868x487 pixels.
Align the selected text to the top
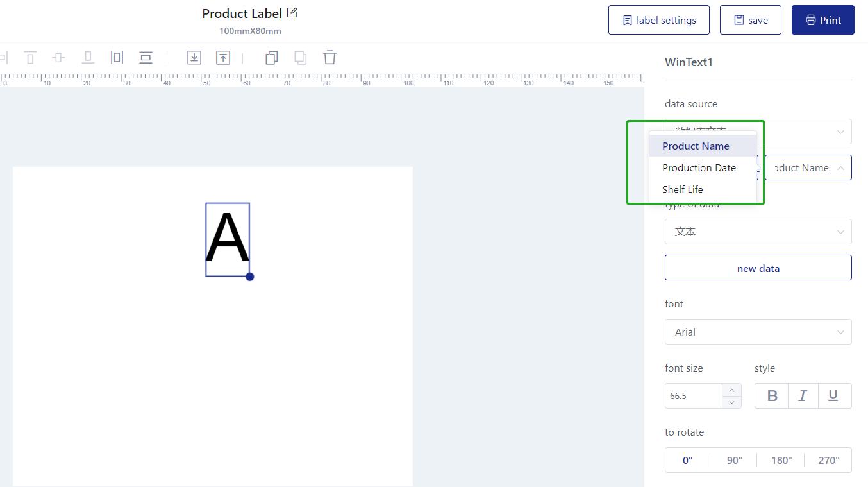pyautogui.click(x=29, y=57)
